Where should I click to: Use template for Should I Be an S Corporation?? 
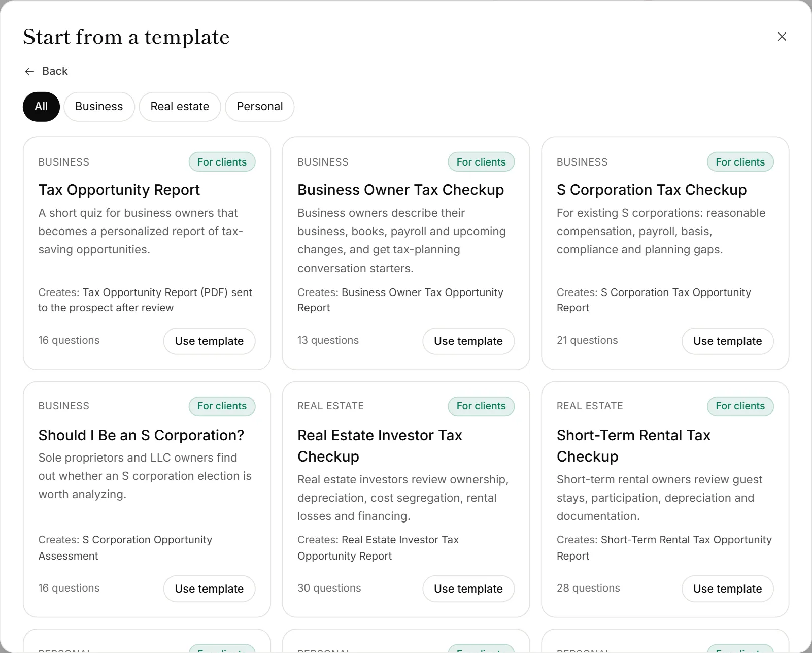click(x=209, y=589)
